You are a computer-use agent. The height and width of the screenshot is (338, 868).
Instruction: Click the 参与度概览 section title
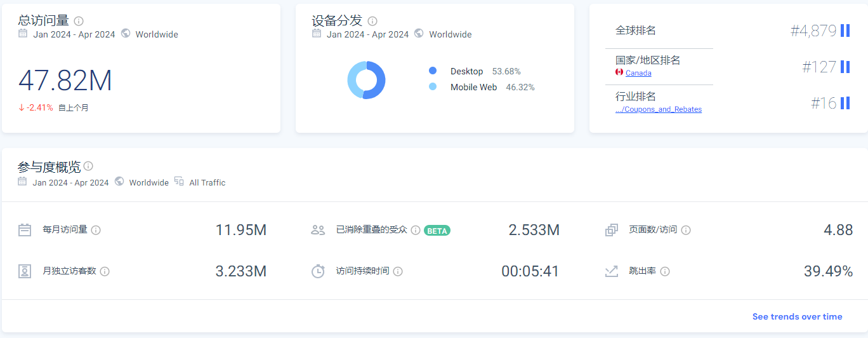49,166
